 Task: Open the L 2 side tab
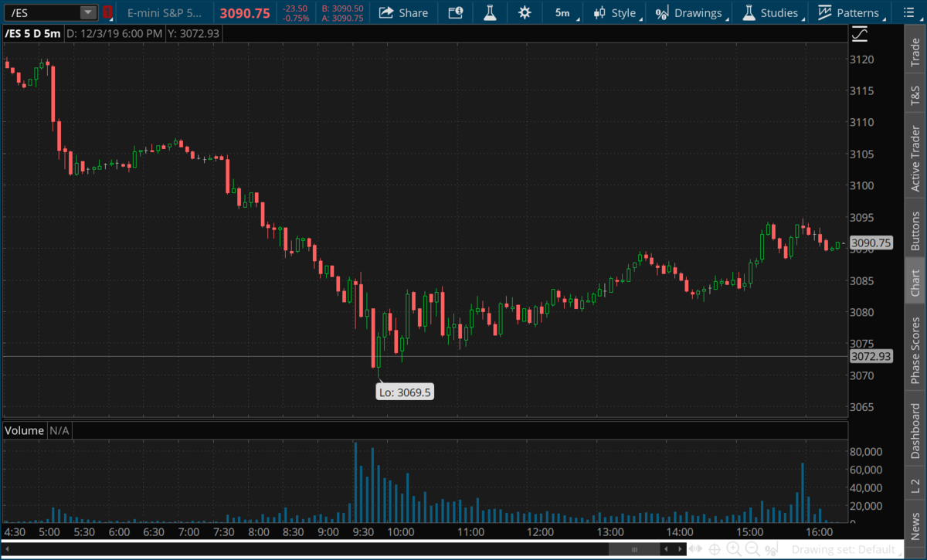click(916, 486)
